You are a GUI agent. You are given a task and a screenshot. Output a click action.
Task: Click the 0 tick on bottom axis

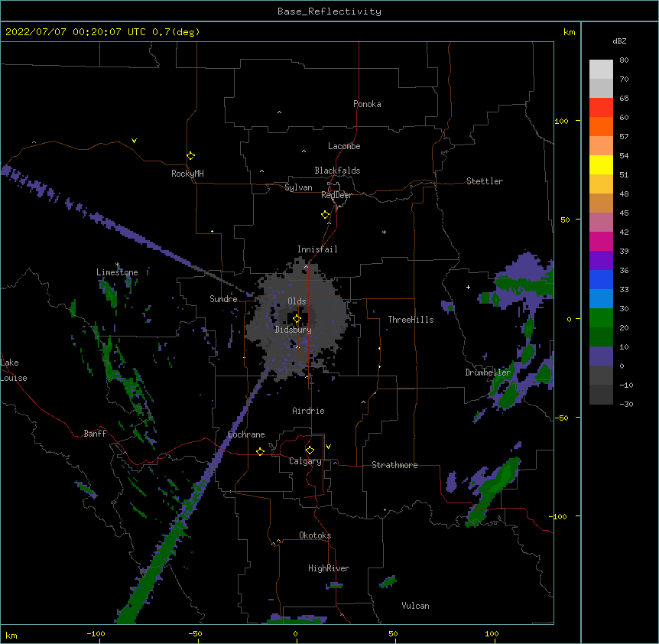tap(295, 633)
